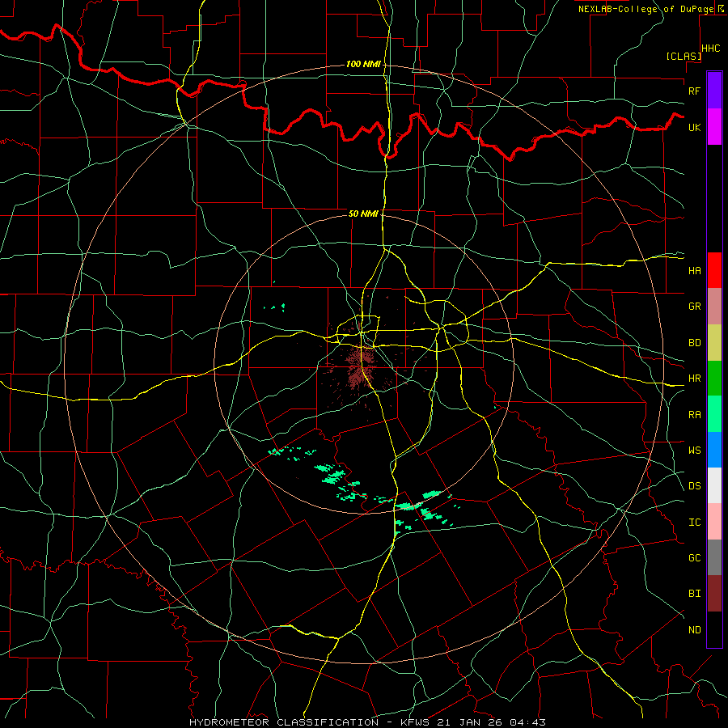Click the UK legend label

(x=694, y=127)
